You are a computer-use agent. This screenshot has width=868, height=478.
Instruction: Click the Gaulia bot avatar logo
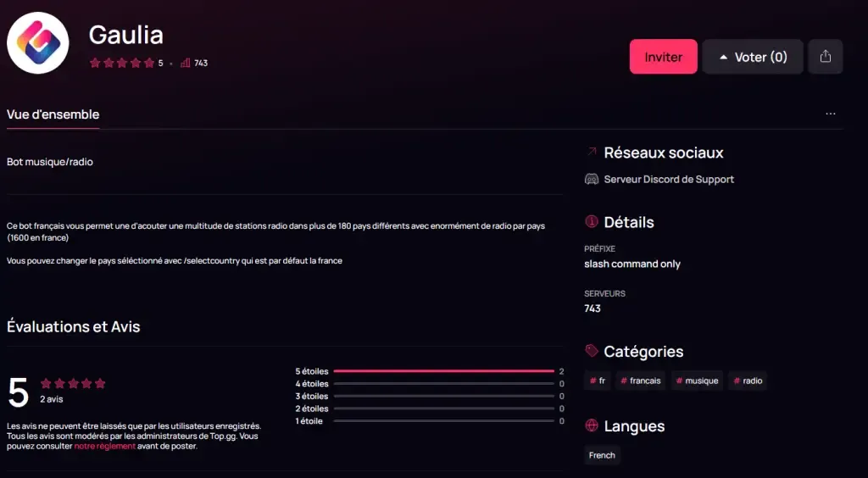coord(37,43)
